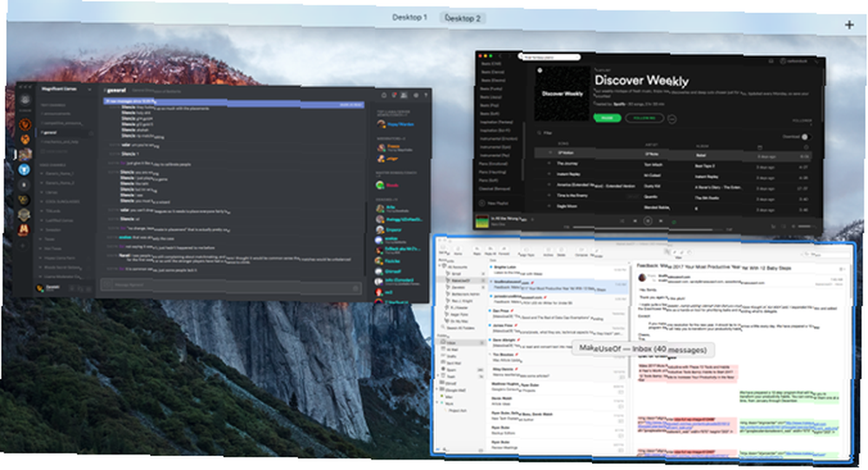Click Reply in the Mail toolbar
The height and width of the screenshot is (470, 868).
click(477, 251)
